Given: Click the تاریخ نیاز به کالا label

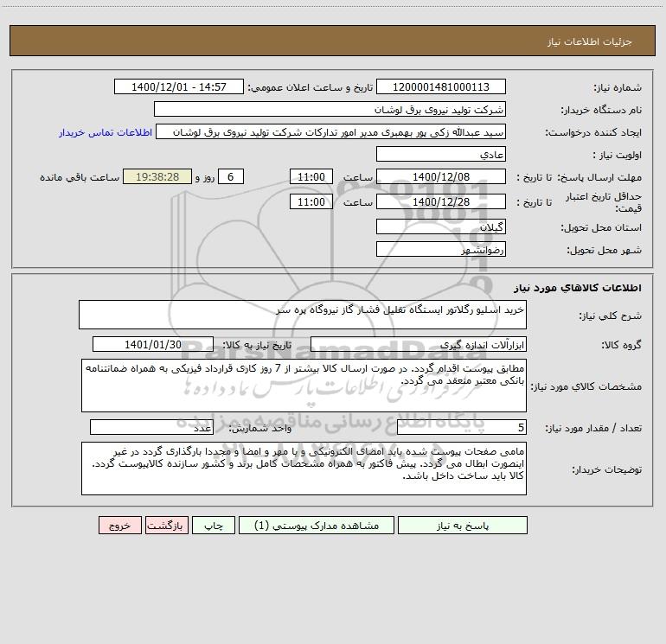Looking at the screenshot, I should 258,345.
